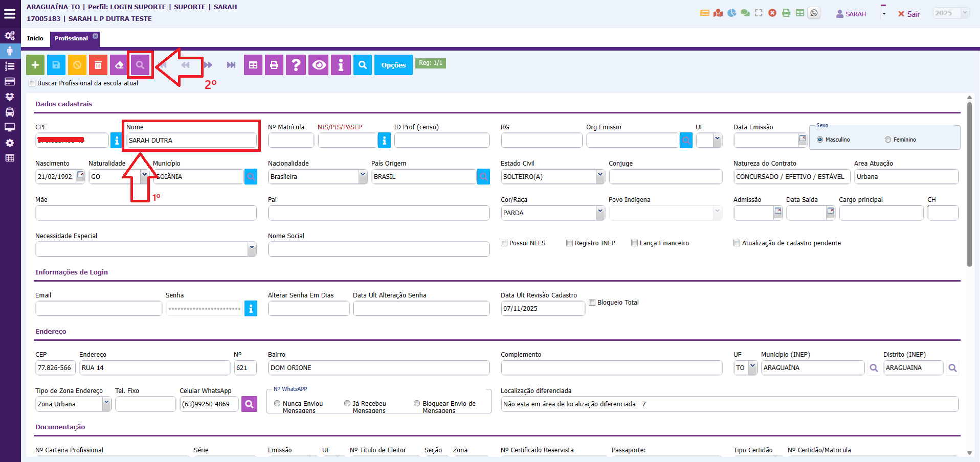Click the green add new record icon
The image size is (980, 462).
coord(35,65)
